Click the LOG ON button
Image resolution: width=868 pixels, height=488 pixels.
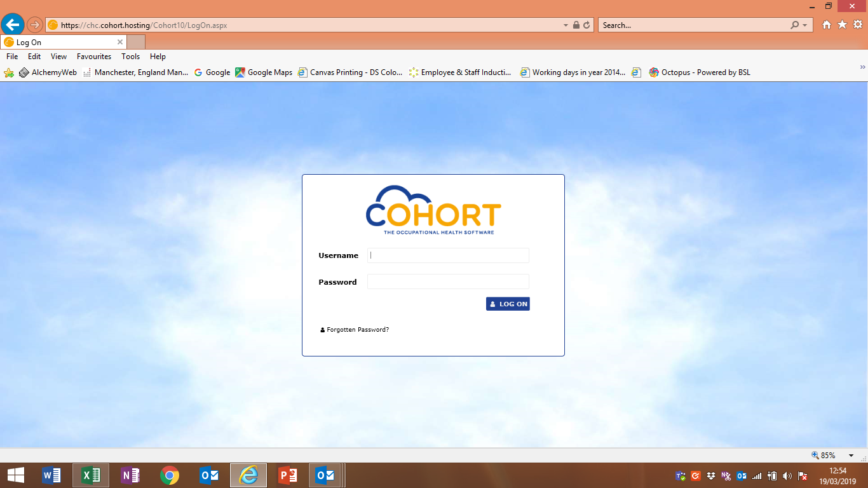pos(508,304)
